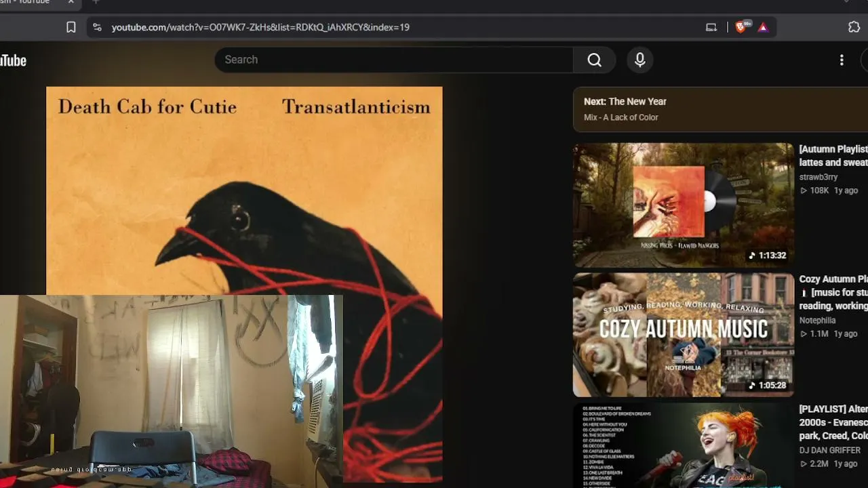Viewport: 868px width, 488px height.
Task: Visit the Notephilia channel name
Action: [x=817, y=321]
